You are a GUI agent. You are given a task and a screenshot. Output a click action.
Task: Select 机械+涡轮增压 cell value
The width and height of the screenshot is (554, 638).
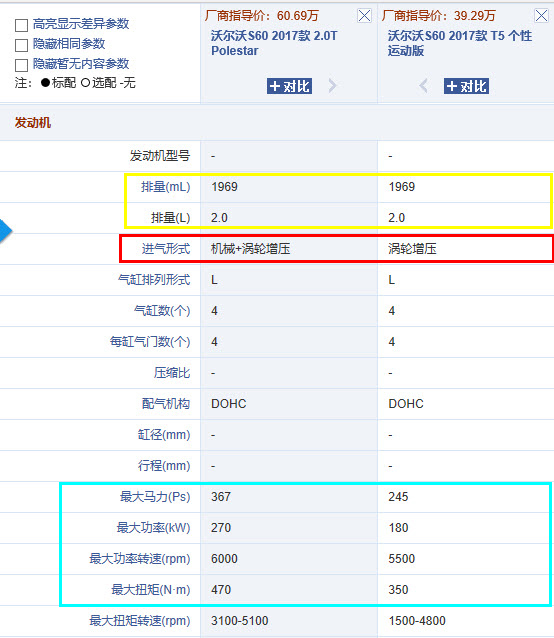[251, 249]
